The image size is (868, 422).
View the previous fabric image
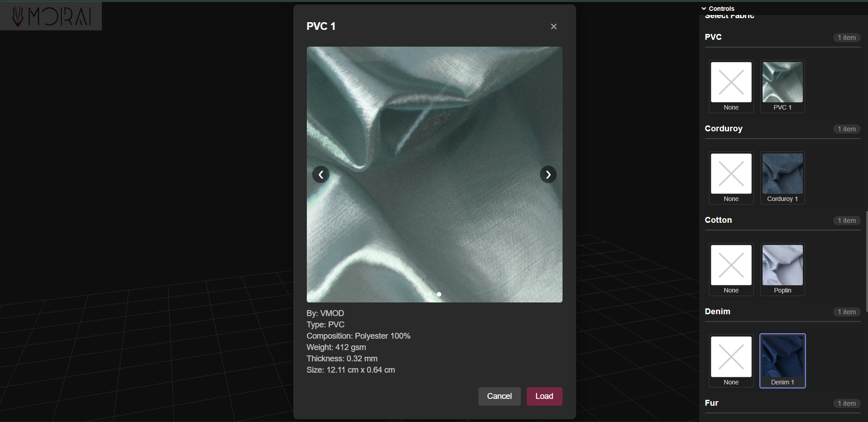321,174
